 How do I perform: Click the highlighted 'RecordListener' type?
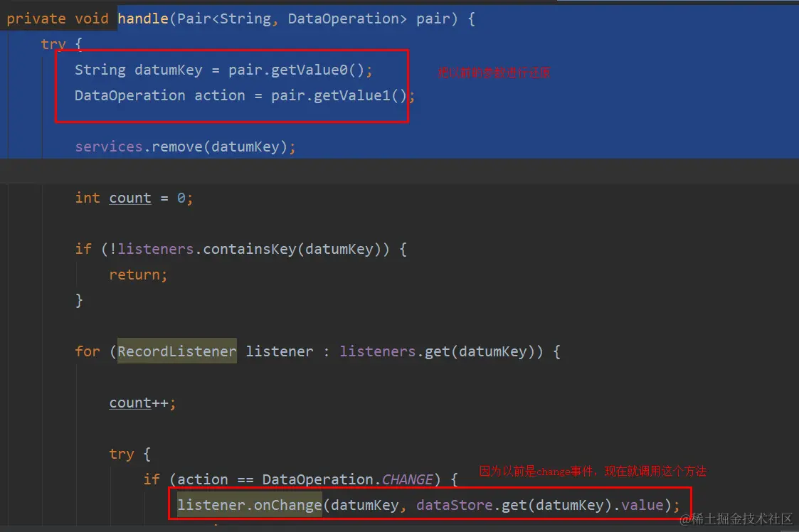pos(177,351)
